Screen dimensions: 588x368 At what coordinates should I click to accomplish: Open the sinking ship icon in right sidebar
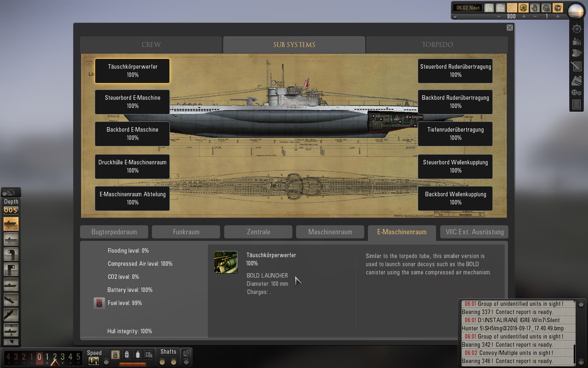[x=577, y=80]
